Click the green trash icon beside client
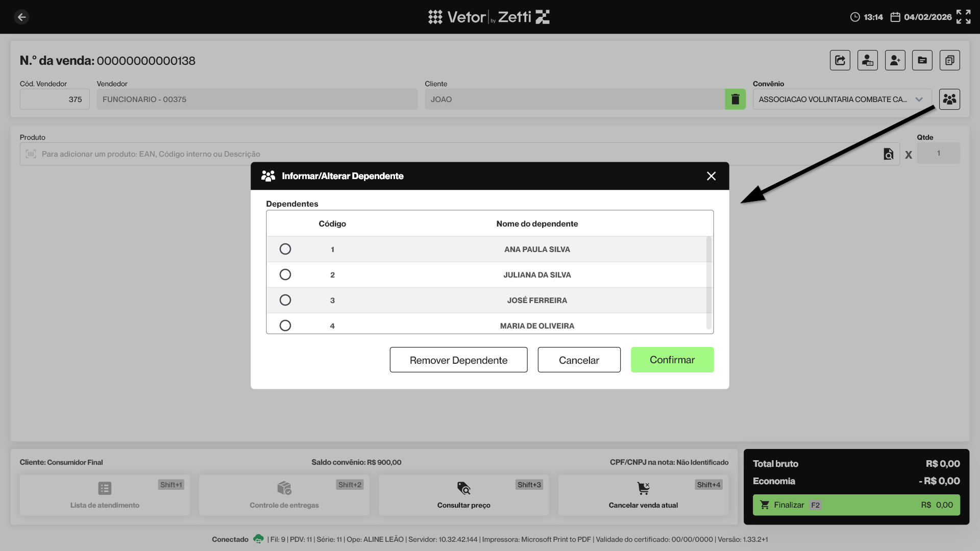Image resolution: width=980 pixels, height=551 pixels. tap(735, 99)
